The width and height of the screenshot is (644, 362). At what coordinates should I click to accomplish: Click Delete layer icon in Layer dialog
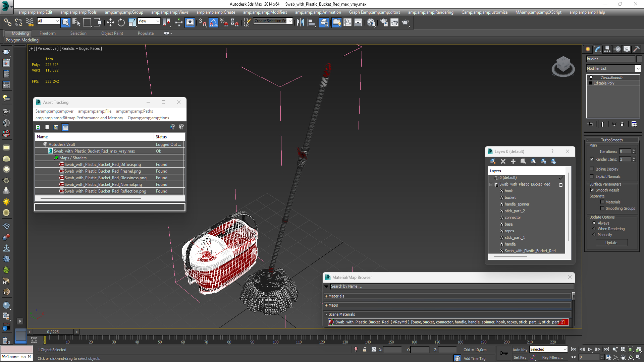[x=503, y=162]
